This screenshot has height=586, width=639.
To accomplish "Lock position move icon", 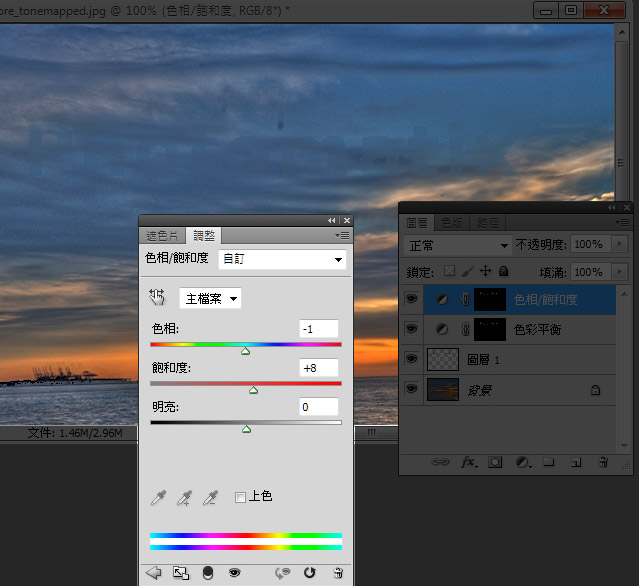I will tap(485, 271).
